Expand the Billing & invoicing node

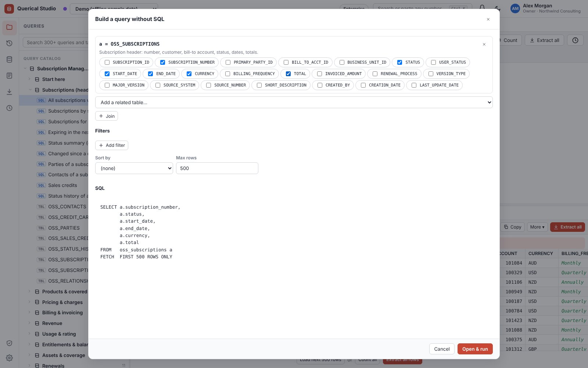30,313
